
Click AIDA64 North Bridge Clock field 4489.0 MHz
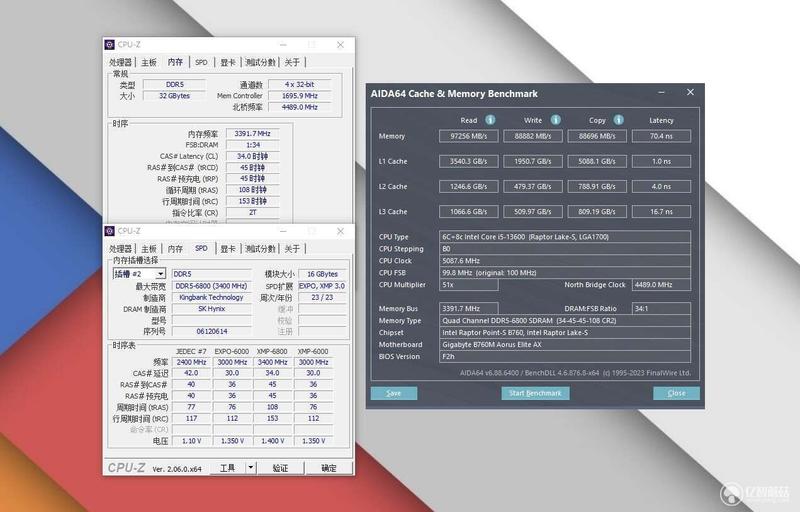661,285
